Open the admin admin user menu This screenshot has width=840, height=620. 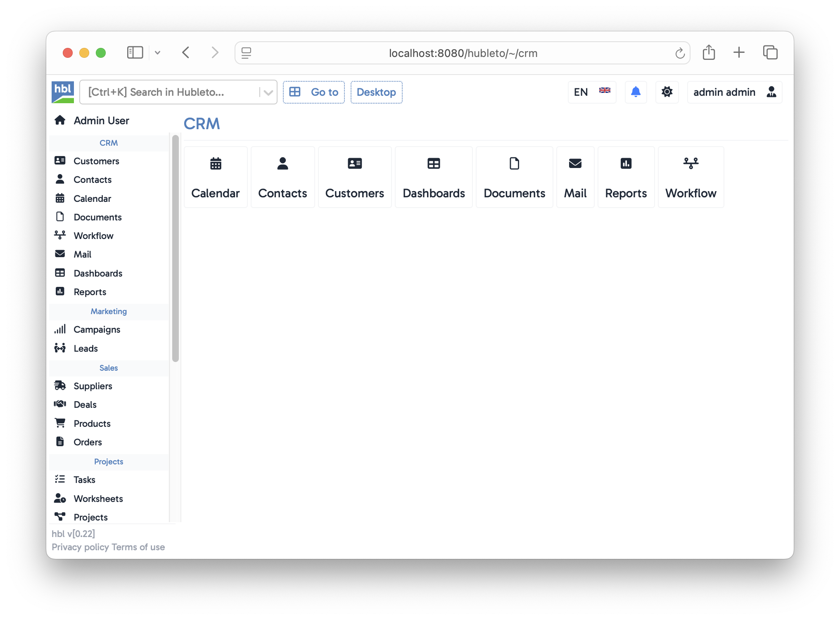pos(734,92)
